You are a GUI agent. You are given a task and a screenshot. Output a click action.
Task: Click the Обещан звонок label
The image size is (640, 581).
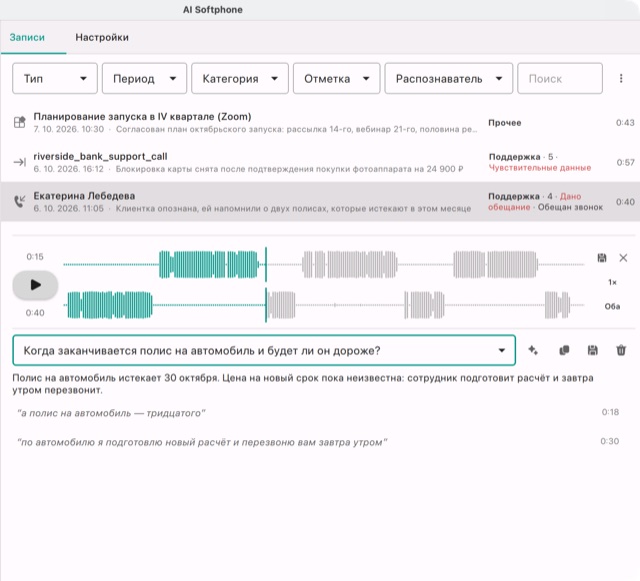[x=570, y=207]
